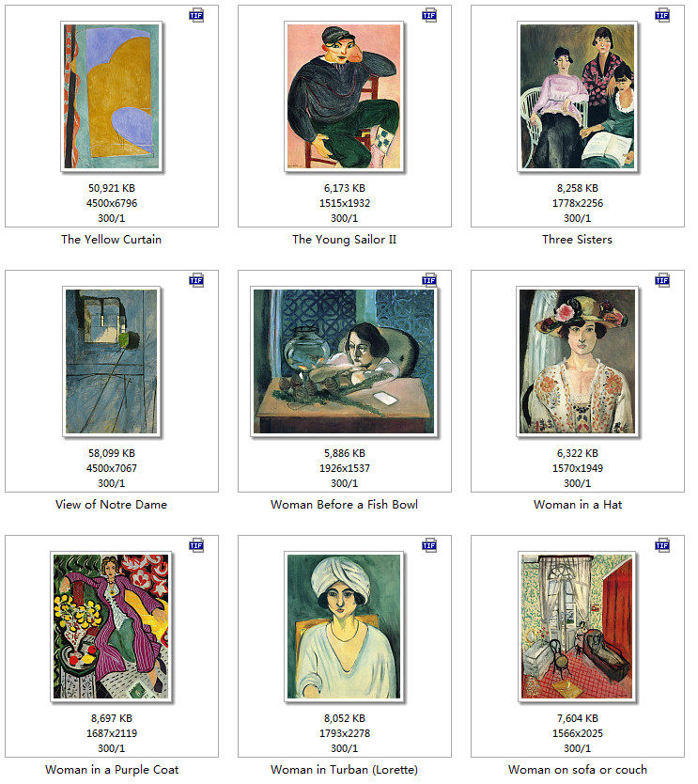Image resolution: width=698 pixels, height=784 pixels.
Task: Select Three Sisters painting thumbnail
Action: coord(578,97)
